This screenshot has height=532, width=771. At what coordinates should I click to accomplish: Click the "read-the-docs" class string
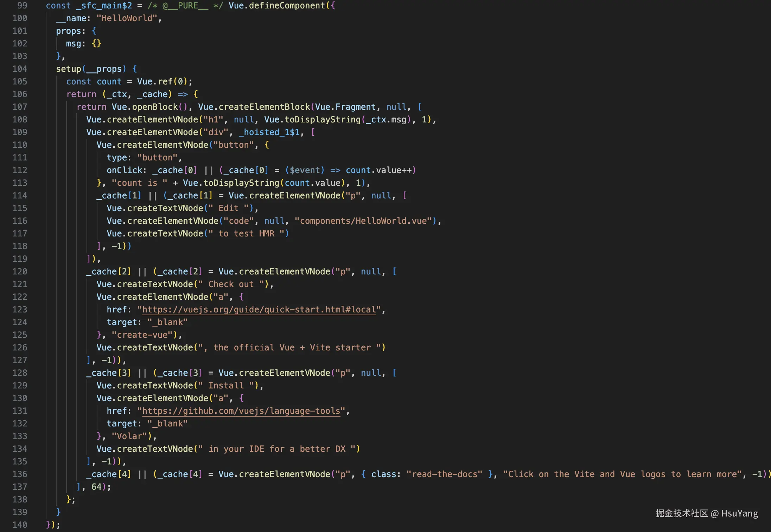click(444, 474)
